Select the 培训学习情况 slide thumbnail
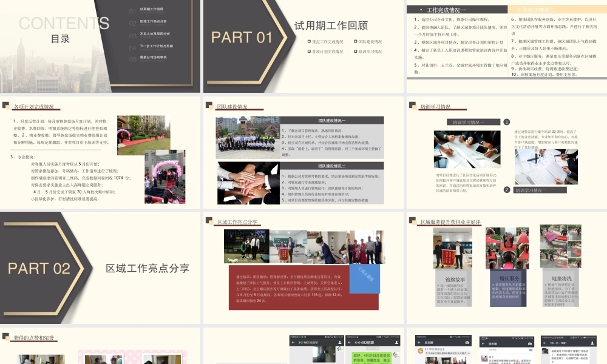607x364 pixels. [x=507, y=152]
